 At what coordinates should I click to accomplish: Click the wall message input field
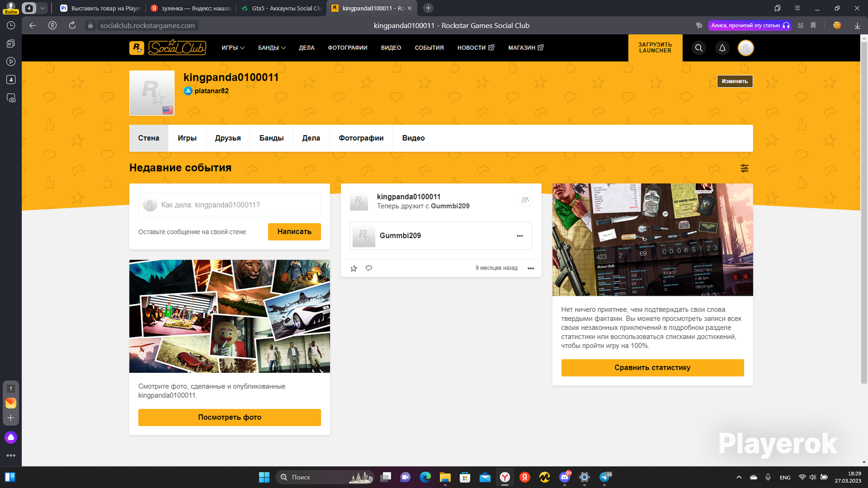point(229,205)
